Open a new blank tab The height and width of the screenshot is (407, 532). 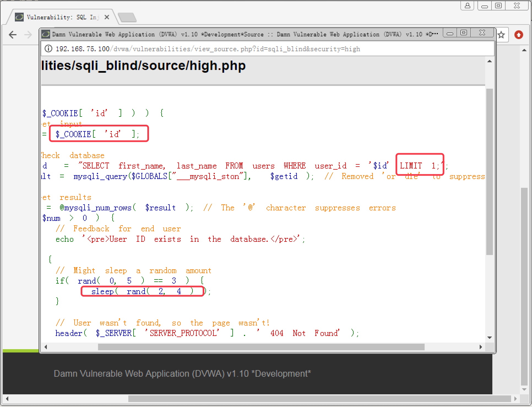pos(127,17)
